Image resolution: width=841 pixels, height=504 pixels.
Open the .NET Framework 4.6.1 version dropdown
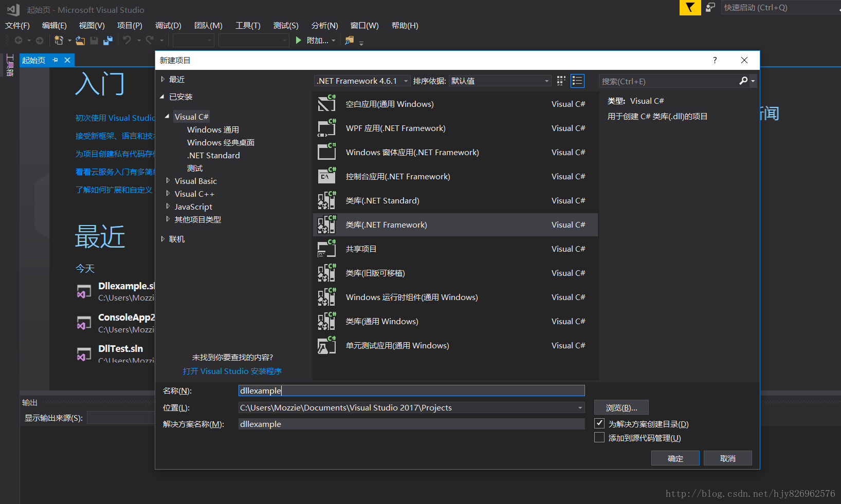362,81
